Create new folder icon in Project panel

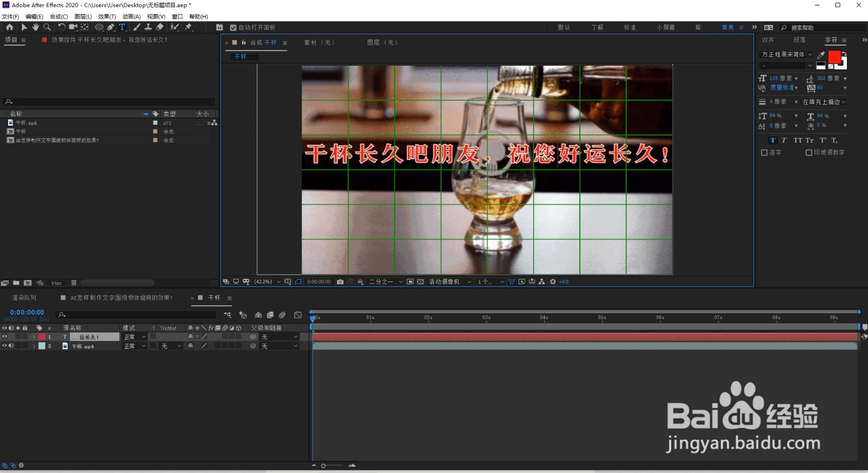[16, 283]
